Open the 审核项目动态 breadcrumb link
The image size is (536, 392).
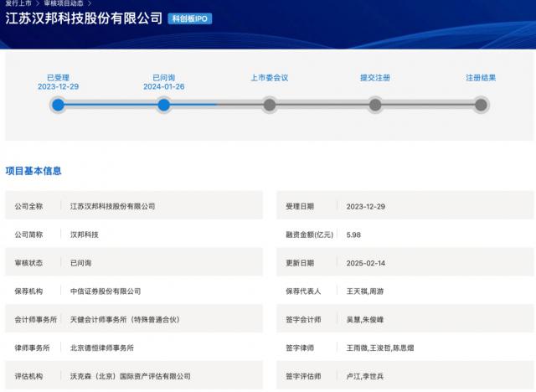click(x=64, y=3)
